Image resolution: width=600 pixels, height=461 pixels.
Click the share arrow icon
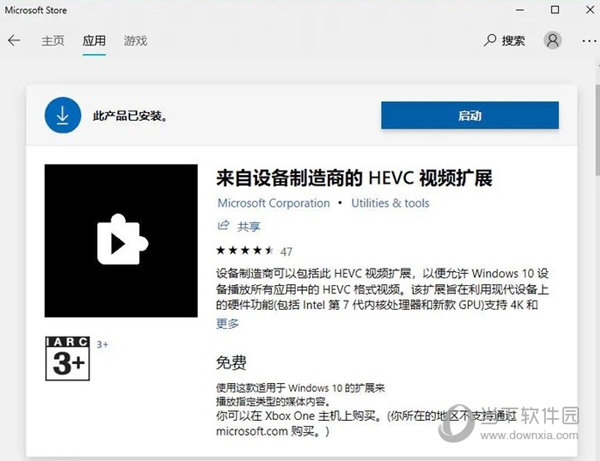pyautogui.click(x=223, y=226)
